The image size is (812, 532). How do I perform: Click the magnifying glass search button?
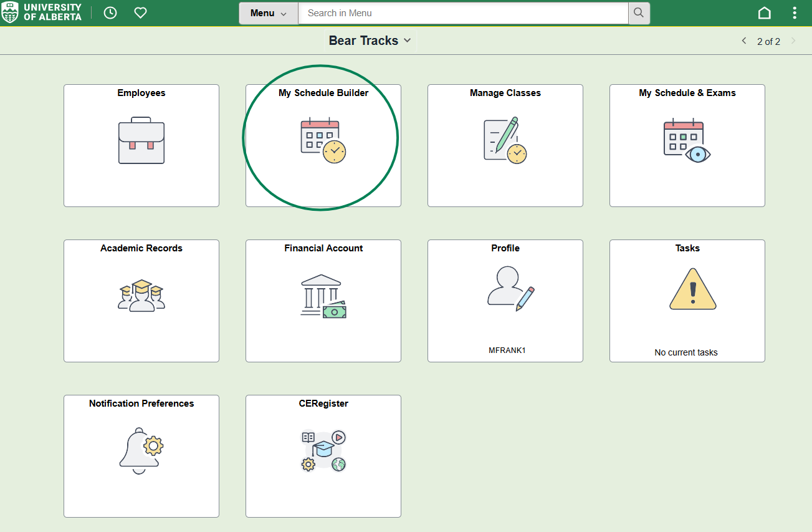click(639, 13)
